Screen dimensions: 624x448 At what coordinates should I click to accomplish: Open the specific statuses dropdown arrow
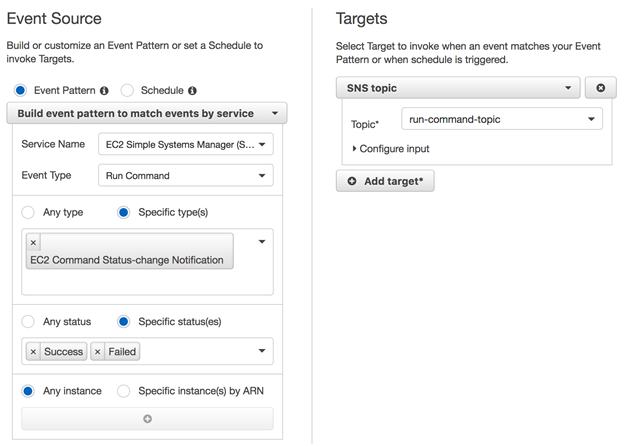[x=262, y=351]
